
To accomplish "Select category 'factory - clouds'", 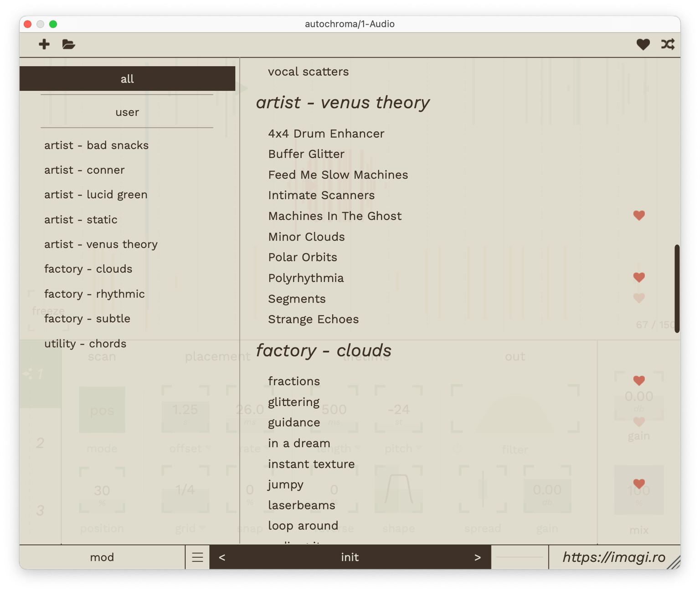I will click(88, 269).
